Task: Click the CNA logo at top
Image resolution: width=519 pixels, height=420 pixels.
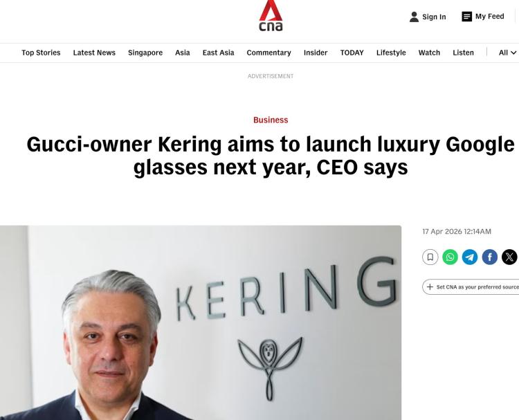Action: pyautogui.click(x=271, y=15)
